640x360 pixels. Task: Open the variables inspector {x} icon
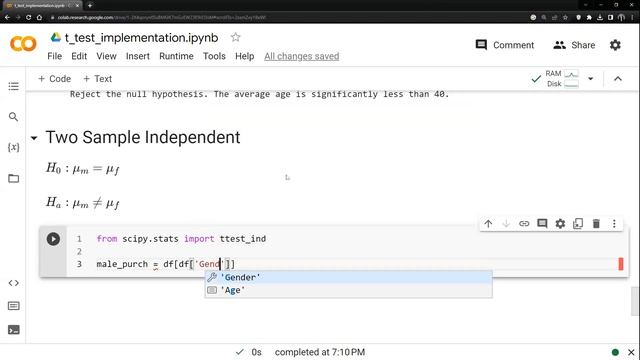tap(13, 147)
